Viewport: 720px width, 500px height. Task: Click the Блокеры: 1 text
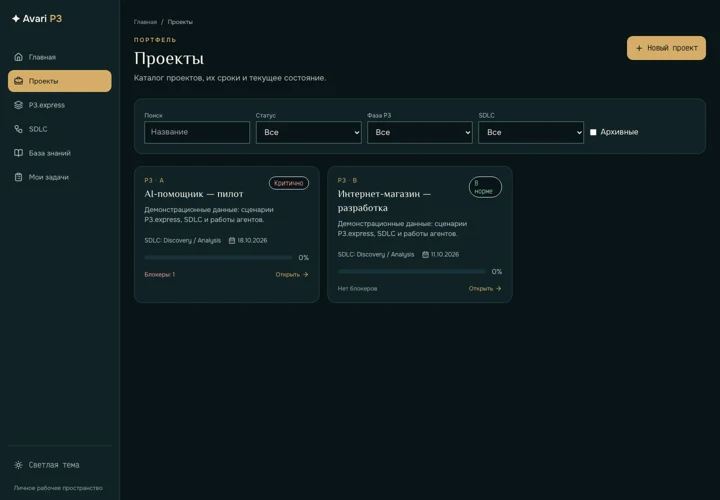tap(159, 275)
